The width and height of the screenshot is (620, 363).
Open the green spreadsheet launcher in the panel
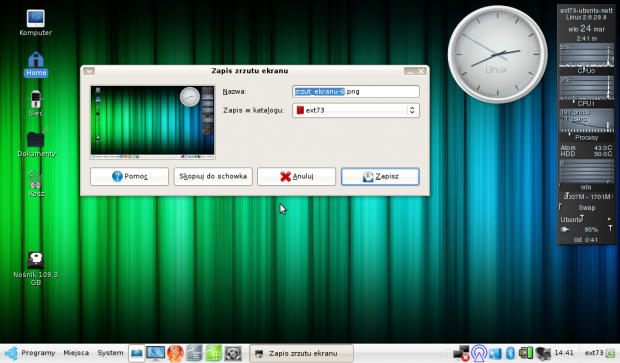[x=214, y=353]
